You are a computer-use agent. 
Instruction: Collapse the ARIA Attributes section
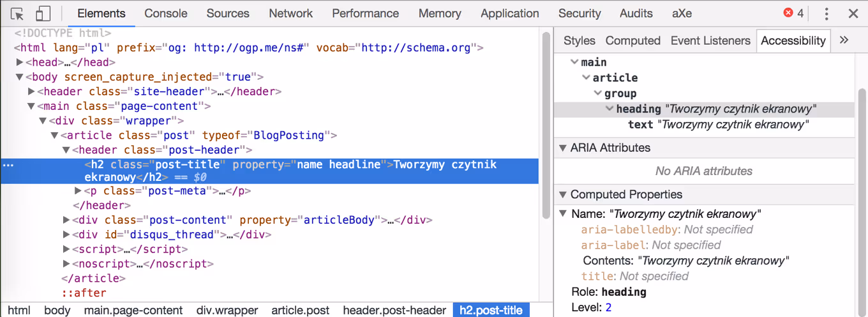562,148
